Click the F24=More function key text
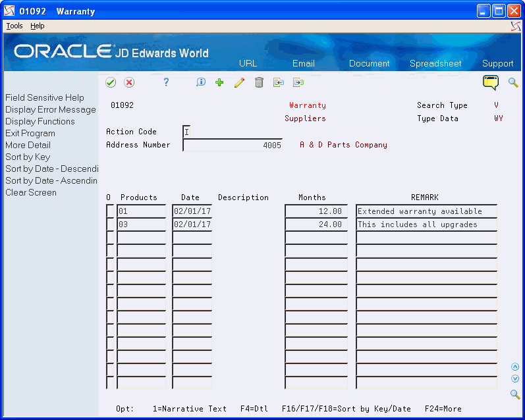 click(443, 409)
